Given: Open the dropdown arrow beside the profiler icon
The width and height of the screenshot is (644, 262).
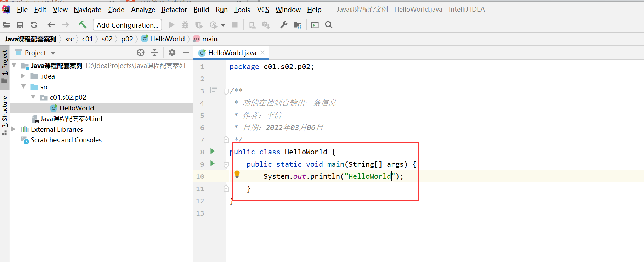Looking at the screenshot, I should tap(223, 25).
